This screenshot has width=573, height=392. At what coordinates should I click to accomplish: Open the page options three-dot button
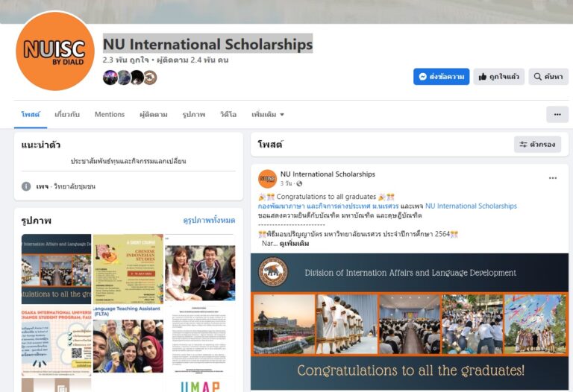[x=557, y=114]
